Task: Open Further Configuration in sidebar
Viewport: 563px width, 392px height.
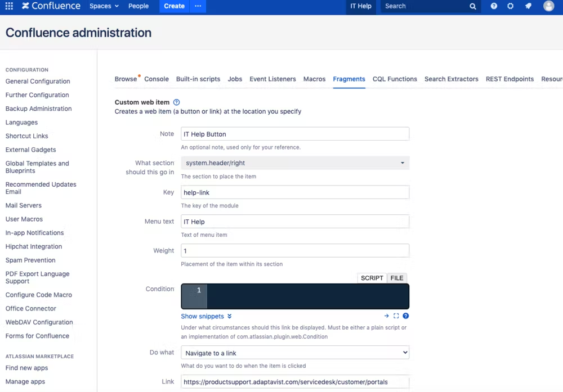Action: (37, 95)
